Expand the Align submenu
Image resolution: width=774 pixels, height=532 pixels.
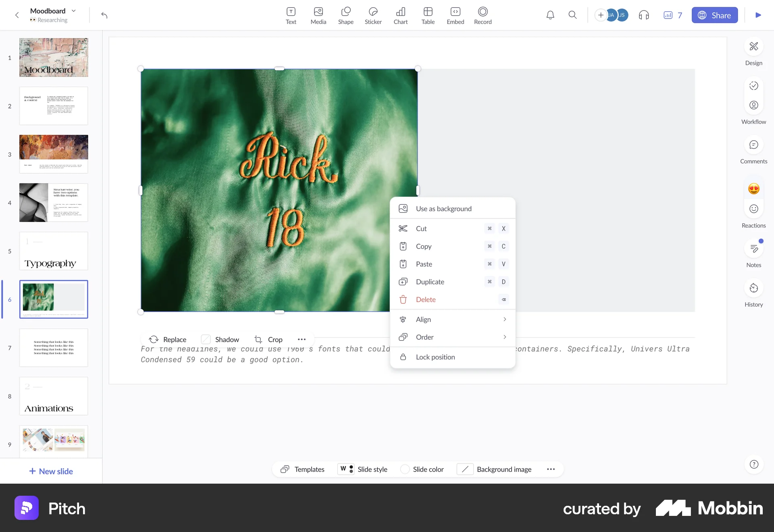click(452, 319)
